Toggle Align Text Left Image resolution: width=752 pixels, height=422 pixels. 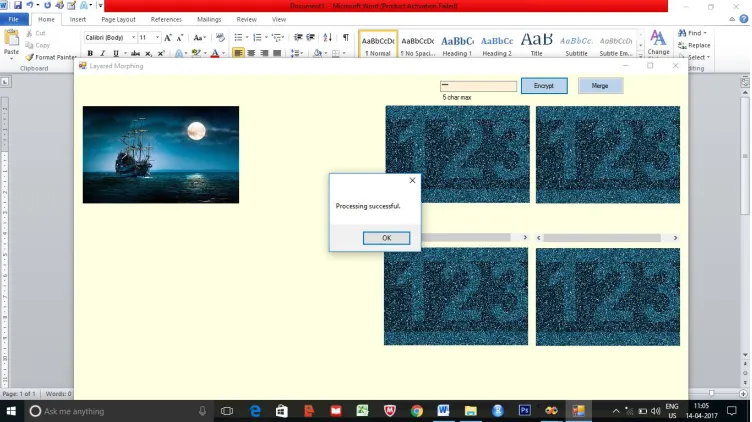(238, 53)
